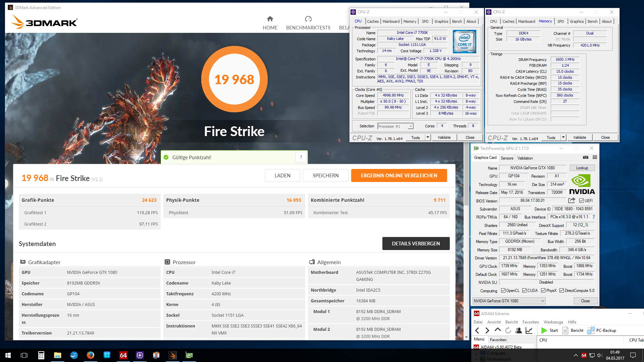The width and height of the screenshot is (644, 362).
Task: Click AIDA64 refresh icon
Action: tap(508, 330)
